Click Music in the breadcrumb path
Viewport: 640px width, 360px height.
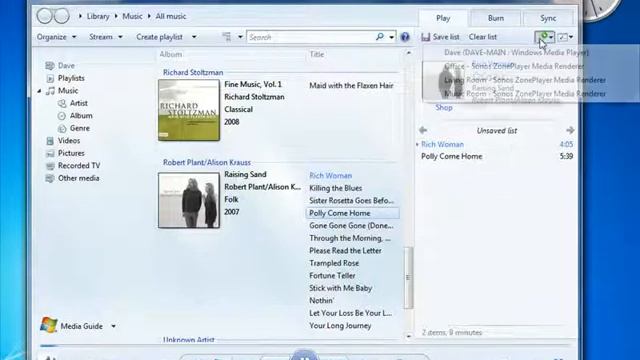132,16
